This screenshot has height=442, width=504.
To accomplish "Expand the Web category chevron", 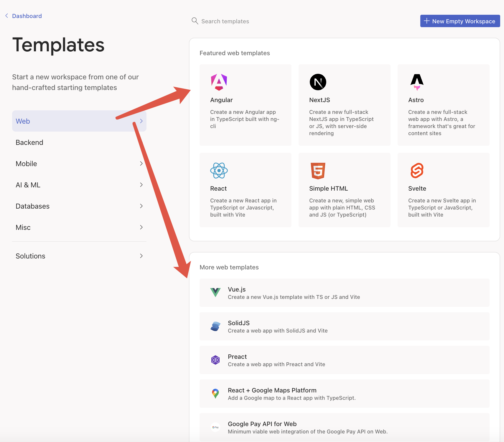I will coord(141,121).
